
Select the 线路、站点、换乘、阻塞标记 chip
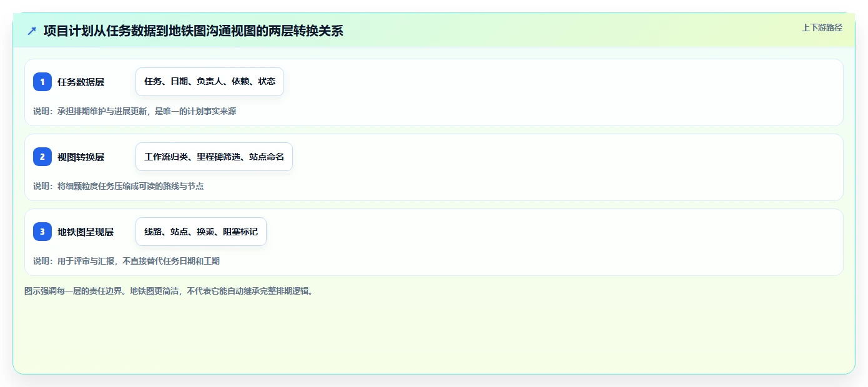(x=201, y=232)
